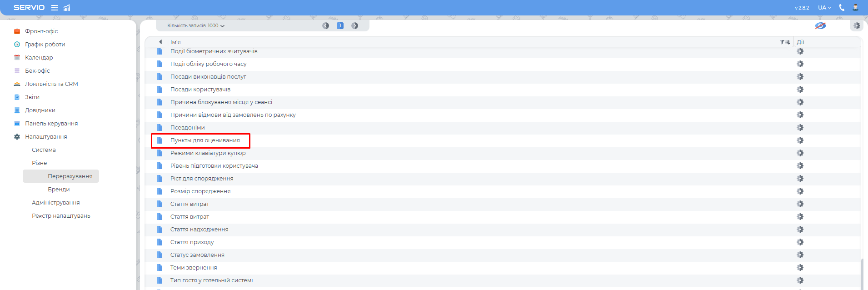Toggle the hamburger menu next to SERVIO logo

tap(55, 8)
